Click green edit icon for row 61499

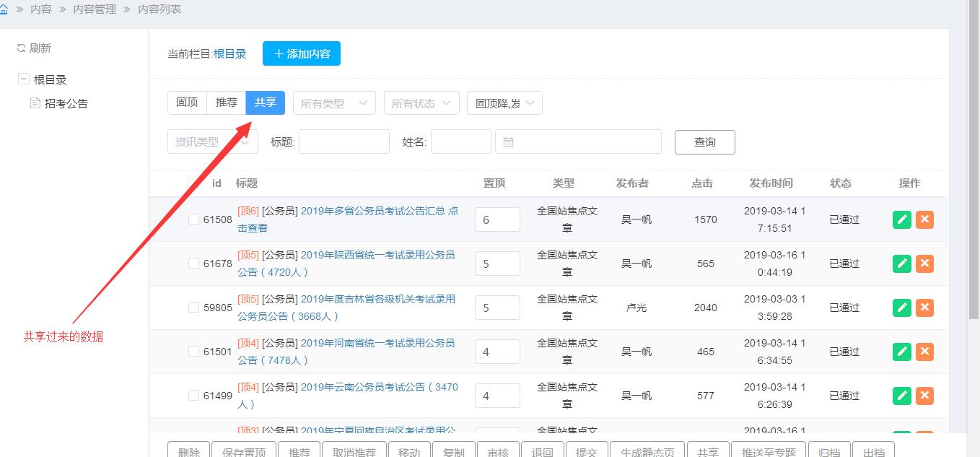(x=901, y=396)
